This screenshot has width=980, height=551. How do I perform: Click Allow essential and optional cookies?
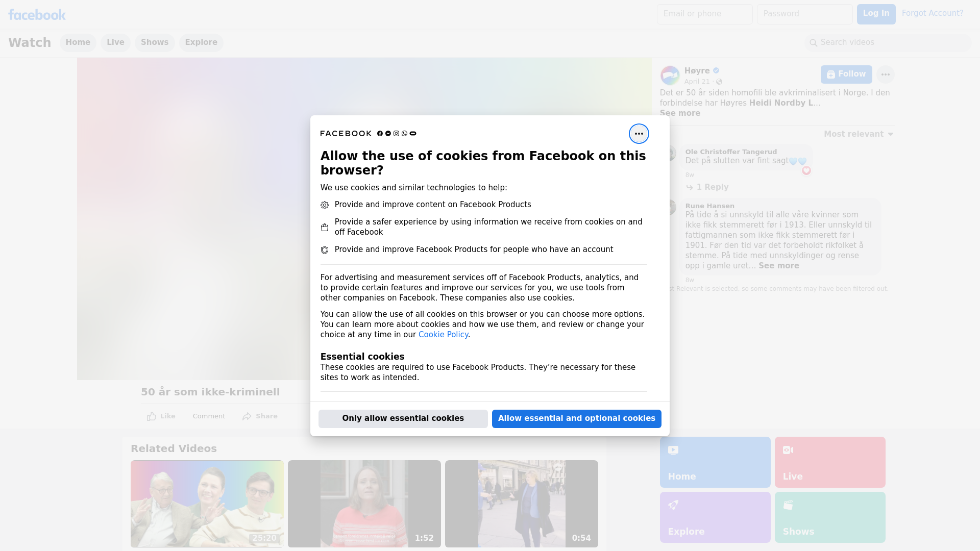[576, 418]
